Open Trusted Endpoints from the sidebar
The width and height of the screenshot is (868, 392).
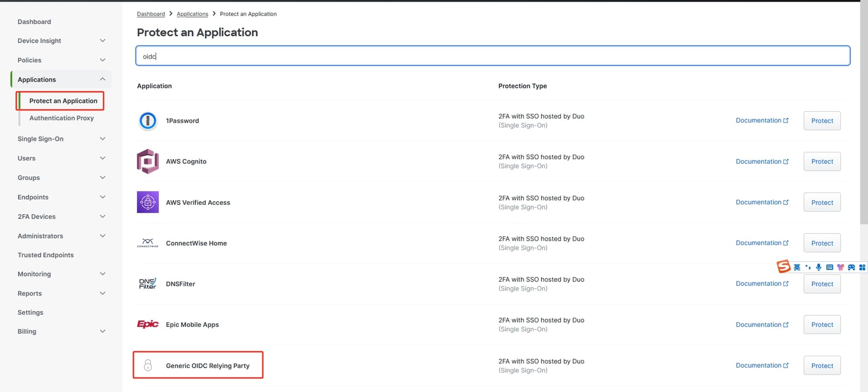[x=46, y=255]
